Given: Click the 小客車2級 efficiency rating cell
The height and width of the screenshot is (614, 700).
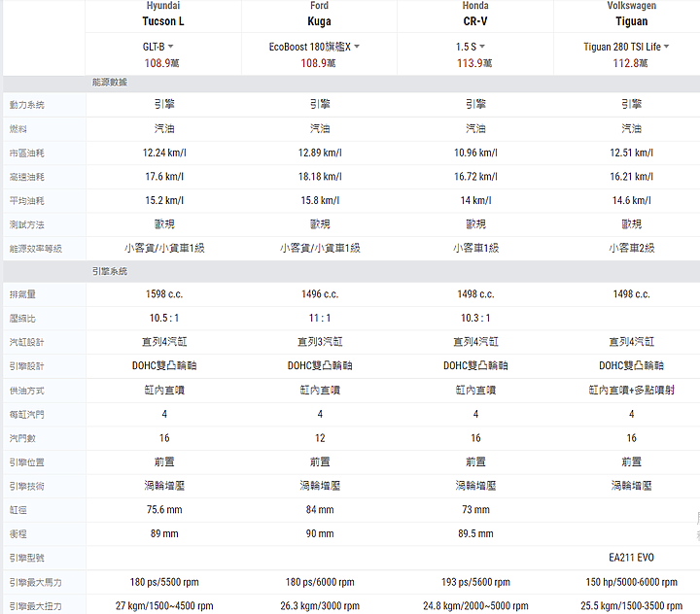Looking at the screenshot, I should click(632, 248).
